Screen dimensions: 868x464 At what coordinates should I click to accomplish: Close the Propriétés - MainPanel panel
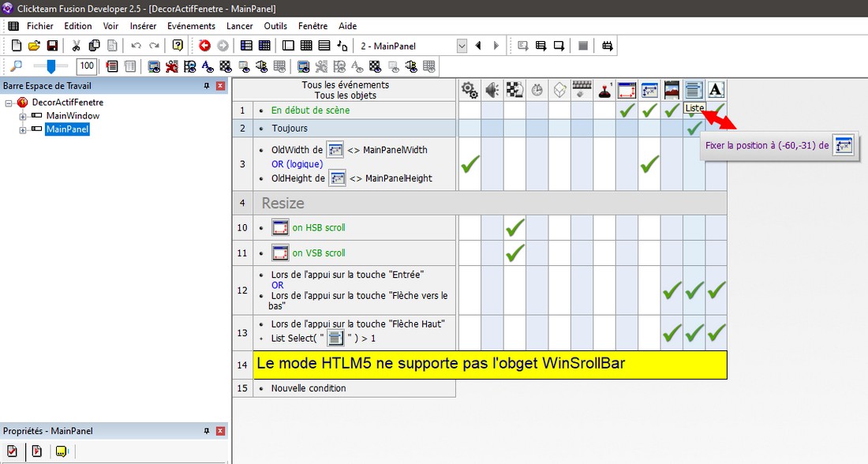tap(220, 431)
